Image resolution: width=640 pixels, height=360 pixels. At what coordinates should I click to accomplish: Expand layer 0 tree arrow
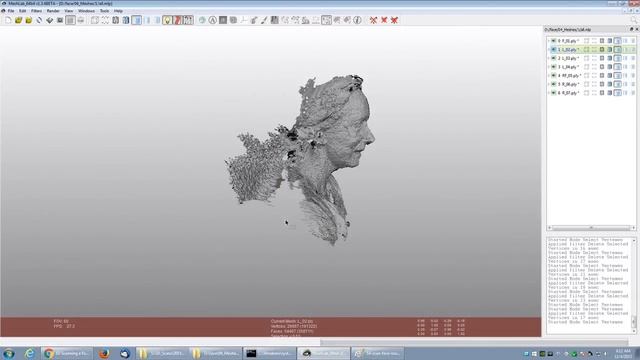tap(549, 41)
